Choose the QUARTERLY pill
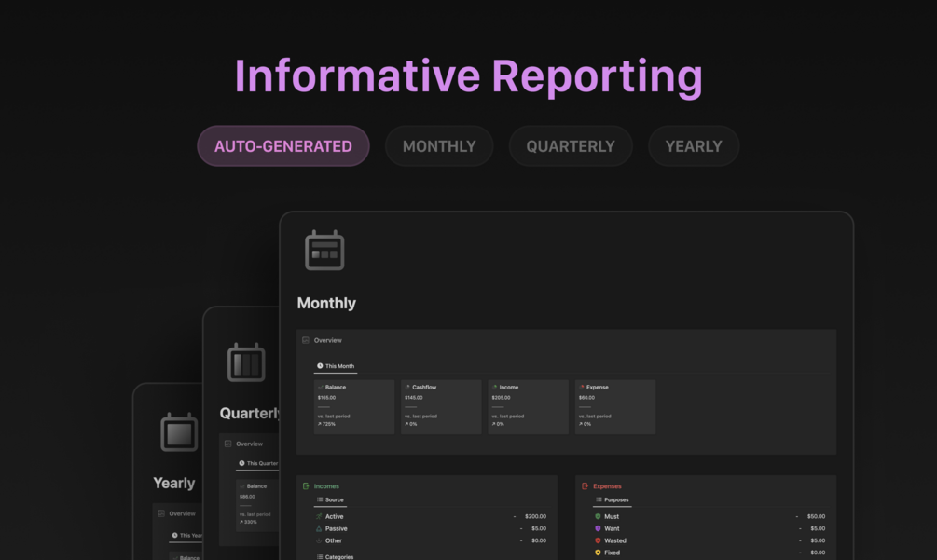The width and height of the screenshot is (937, 560). pos(571,145)
